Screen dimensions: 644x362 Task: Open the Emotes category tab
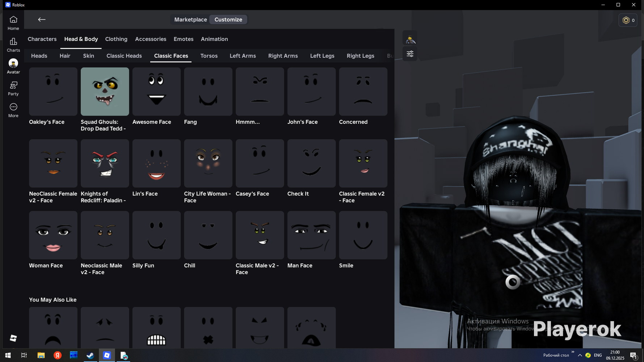[184, 39]
